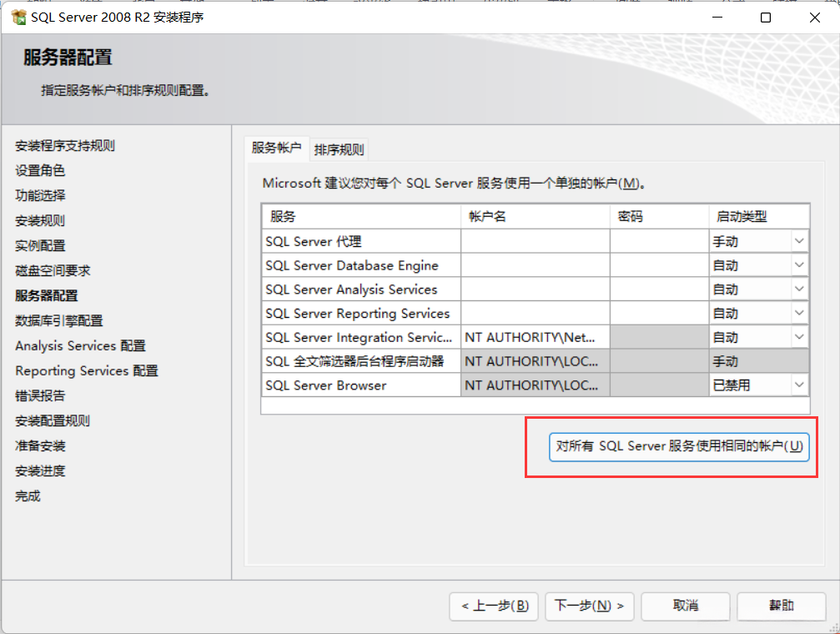This screenshot has height=634, width=840.
Task: Open startup type dropdown for SQL Server 代理
Action: (x=799, y=241)
